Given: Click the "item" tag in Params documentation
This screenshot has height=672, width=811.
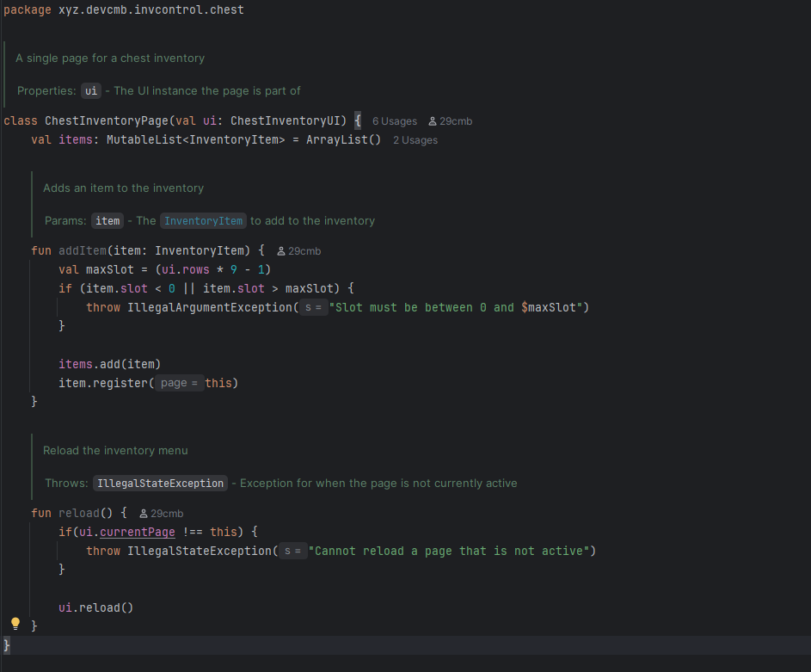Looking at the screenshot, I should [x=108, y=221].
